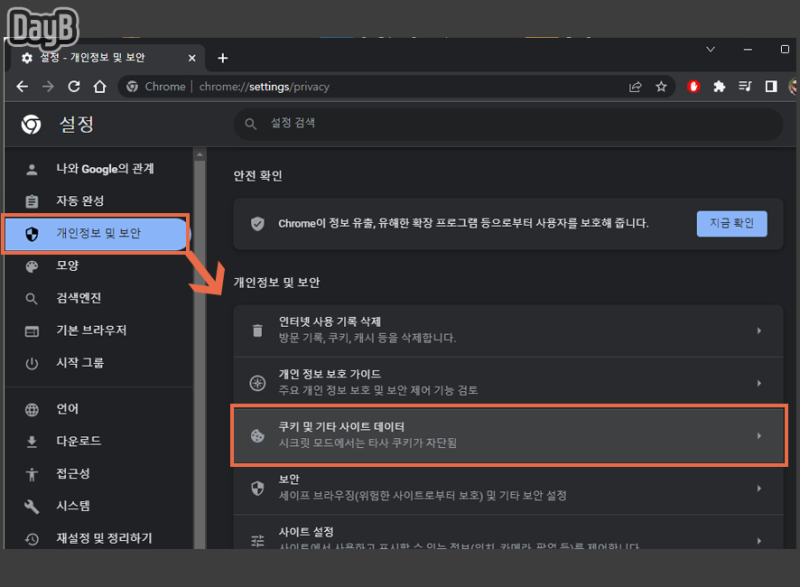
Task: Open the Extensions puzzle-piece icon
Action: (x=720, y=87)
